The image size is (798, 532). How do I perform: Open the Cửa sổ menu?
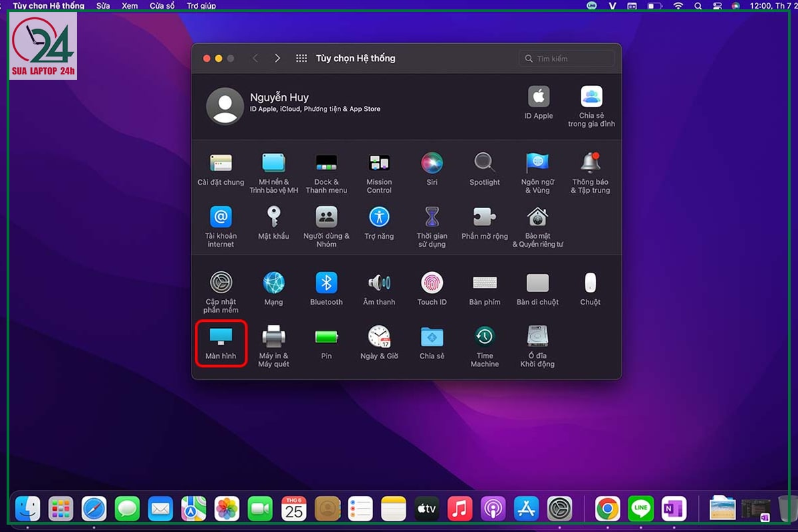tap(162, 5)
